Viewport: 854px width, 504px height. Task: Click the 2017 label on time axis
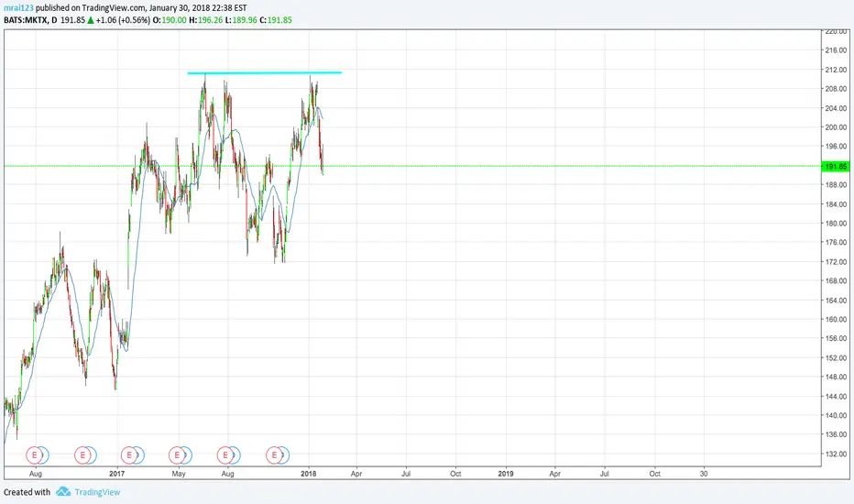pyautogui.click(x=116, y=474)
